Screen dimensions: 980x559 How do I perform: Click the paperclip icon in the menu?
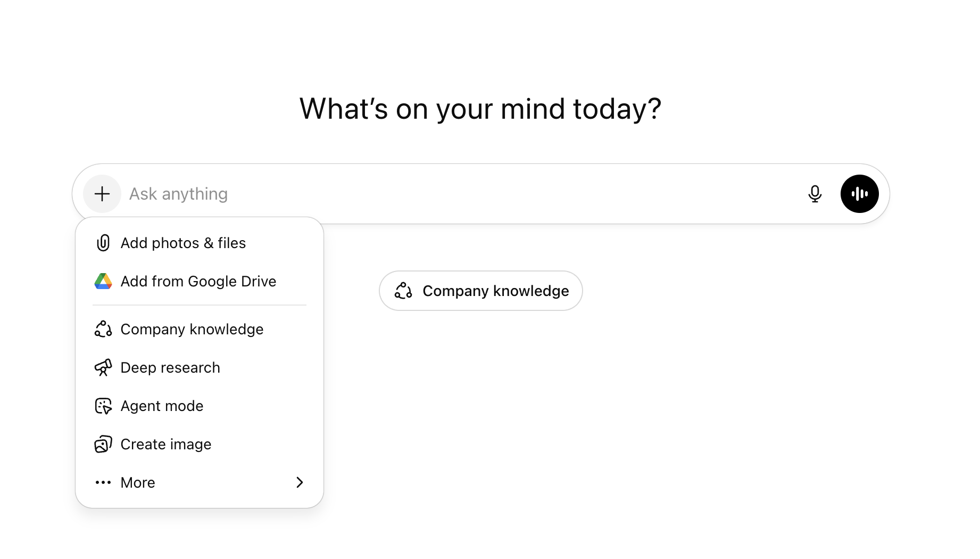tap(103, 243)
